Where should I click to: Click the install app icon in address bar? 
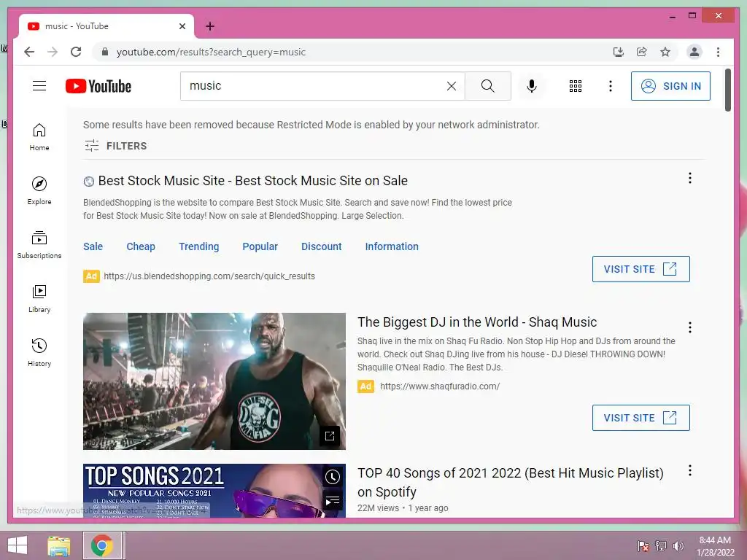click(x=619, y=52)
